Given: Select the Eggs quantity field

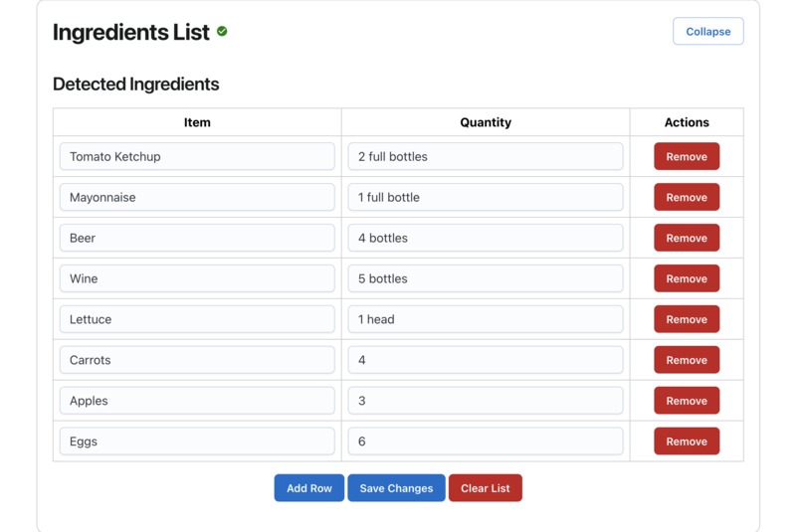Looking at the screenshot, I should click(486, 442).
